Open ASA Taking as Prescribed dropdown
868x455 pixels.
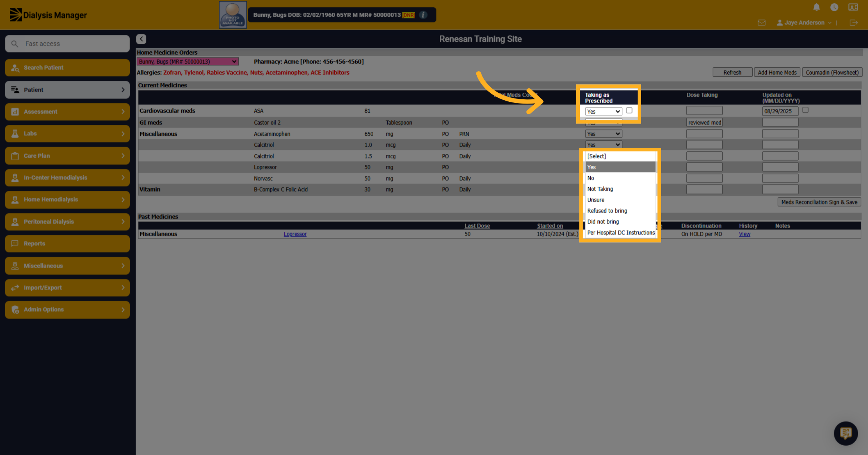point(604,111)
